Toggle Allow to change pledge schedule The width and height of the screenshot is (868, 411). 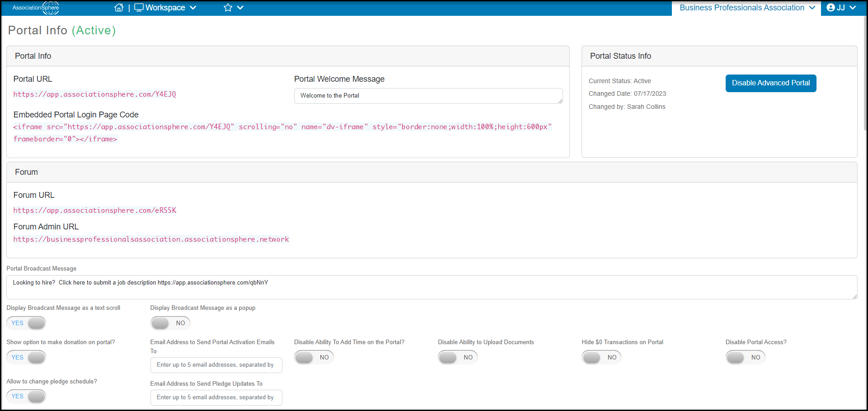point(26,396)
